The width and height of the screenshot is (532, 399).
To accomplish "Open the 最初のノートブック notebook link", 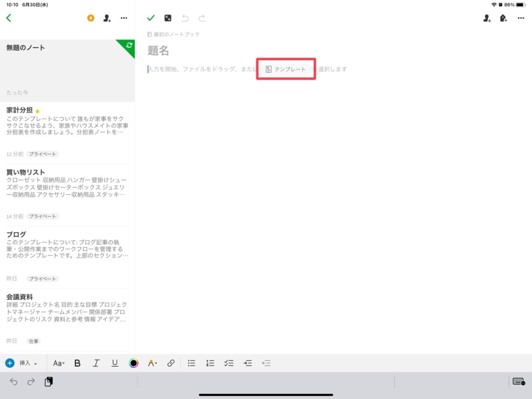I will pos(174,34).
